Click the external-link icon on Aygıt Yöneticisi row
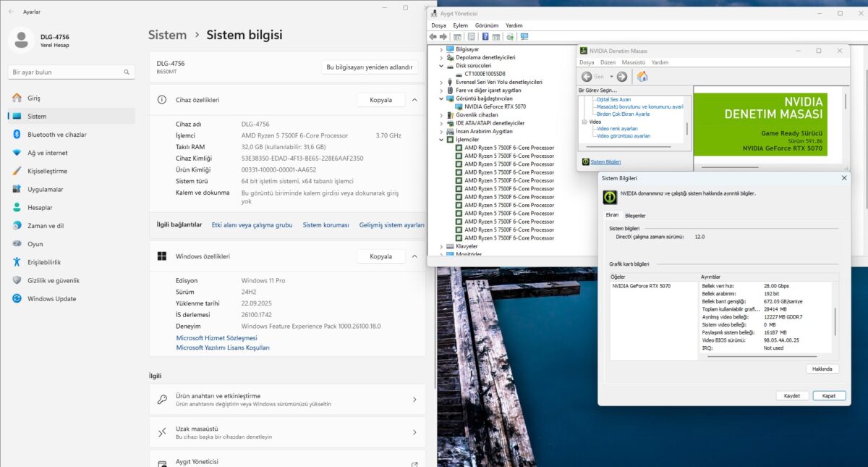Image resolution: width=868 pixels, height=467 pixels. click(x=414, y=464)
